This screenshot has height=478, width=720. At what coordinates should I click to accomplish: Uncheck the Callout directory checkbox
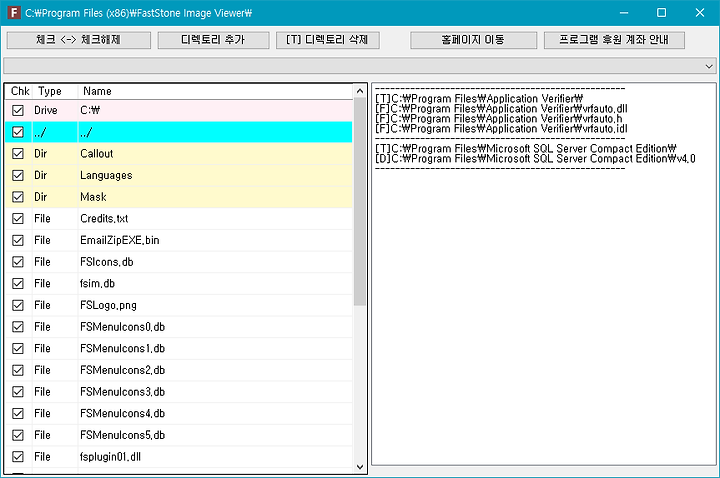pyautogui.click(x=18, y=154)
